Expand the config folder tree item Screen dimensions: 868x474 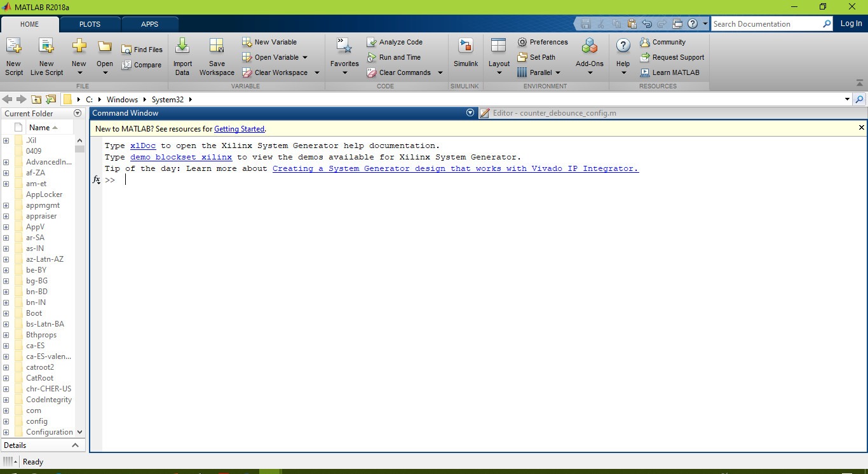(5, 421)
